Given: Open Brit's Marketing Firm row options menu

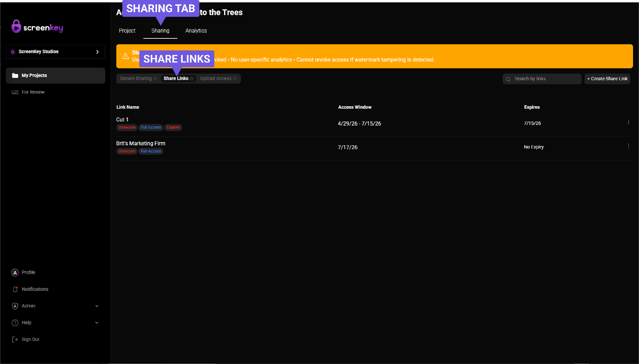Looking at the screenshot, I should pos(629,146).
